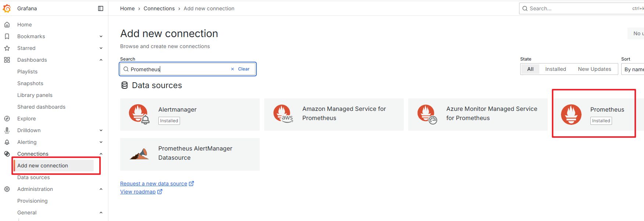644x221 pixels.
Task: Clear the Prometheus search text
Action: (240, 69)
